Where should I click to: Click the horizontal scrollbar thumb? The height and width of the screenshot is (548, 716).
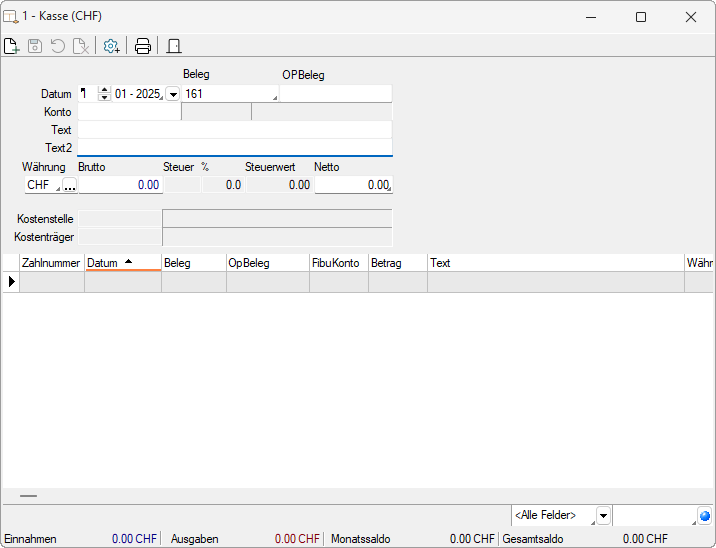pyautogui.click(x=28, y=495)
